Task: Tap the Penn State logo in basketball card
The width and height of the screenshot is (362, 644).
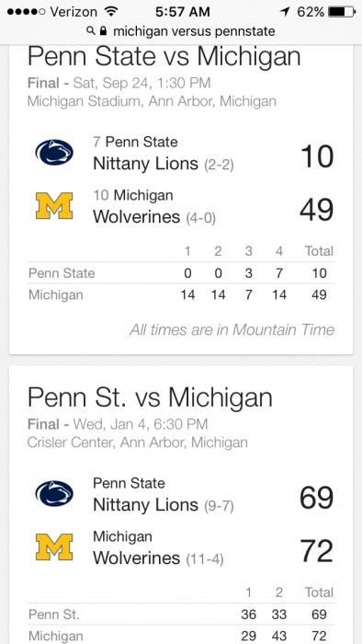Action: (54, 493)
